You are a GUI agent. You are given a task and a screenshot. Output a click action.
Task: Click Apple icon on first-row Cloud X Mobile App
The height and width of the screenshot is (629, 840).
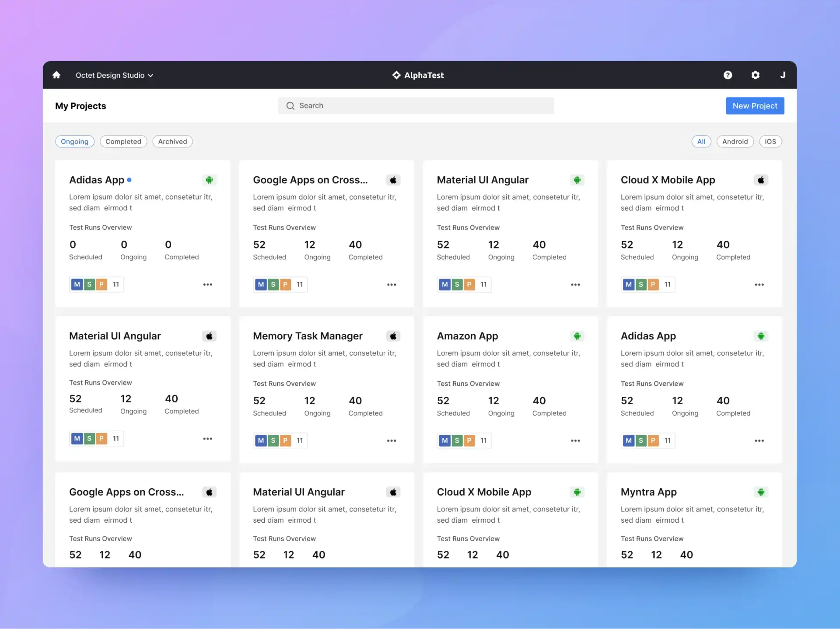(x=761, y=180)
